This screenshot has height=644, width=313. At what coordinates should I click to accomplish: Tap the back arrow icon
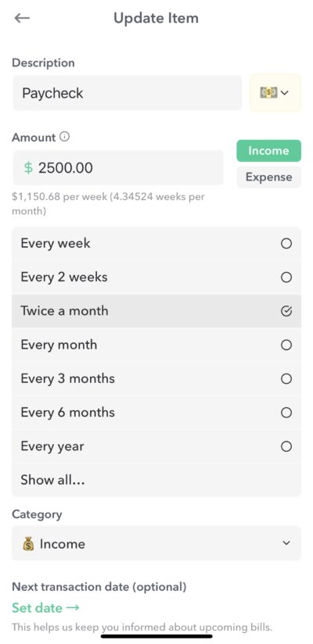coord(22,18)
